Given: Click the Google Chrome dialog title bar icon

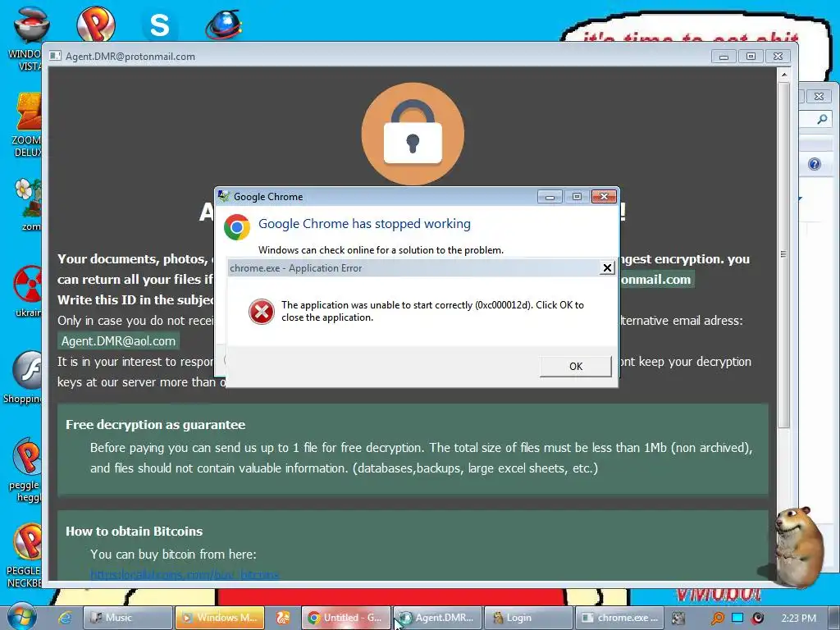Looking at the screenshot, I should tap(223, 197).
